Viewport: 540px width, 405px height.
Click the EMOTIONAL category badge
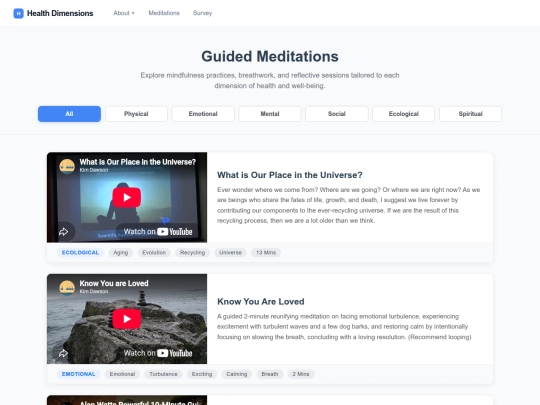(x=79, y=374)
